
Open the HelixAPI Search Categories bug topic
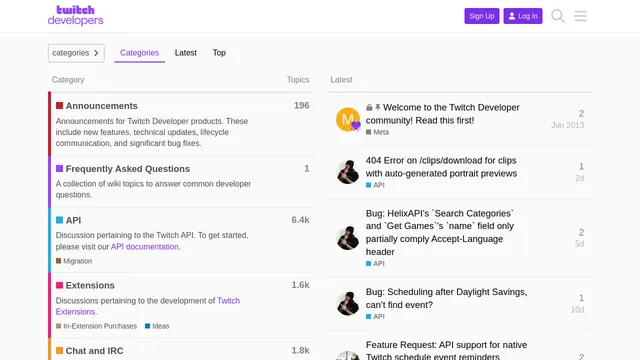point(440,233)
